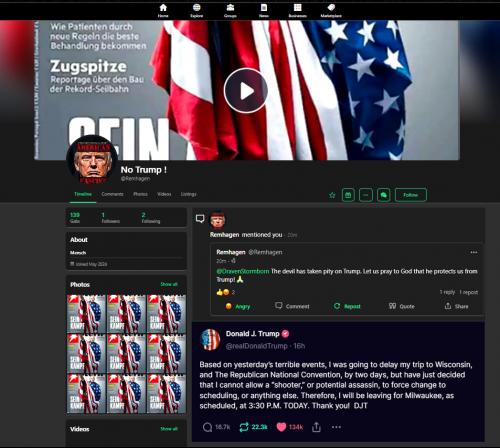
Task: View the 2 Following count
Action: pyautogui.click(x=151, y=218)
